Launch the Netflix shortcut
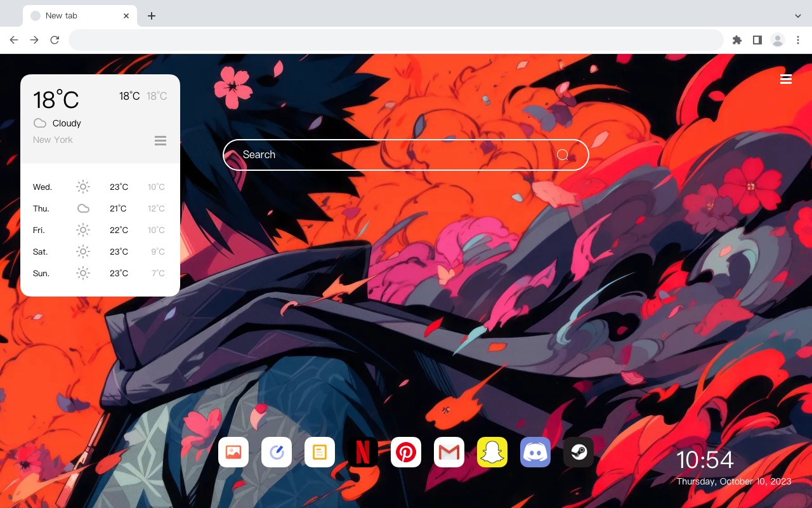This screenshot has height=508, width=812. click(363, 452)
